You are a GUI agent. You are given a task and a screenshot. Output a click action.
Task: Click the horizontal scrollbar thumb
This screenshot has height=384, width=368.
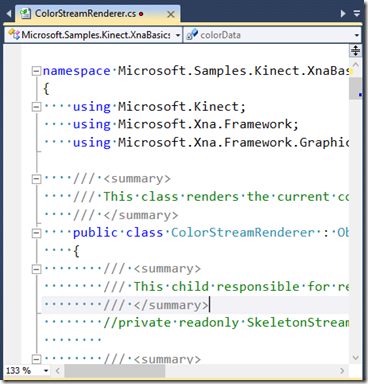coord(115,371)
